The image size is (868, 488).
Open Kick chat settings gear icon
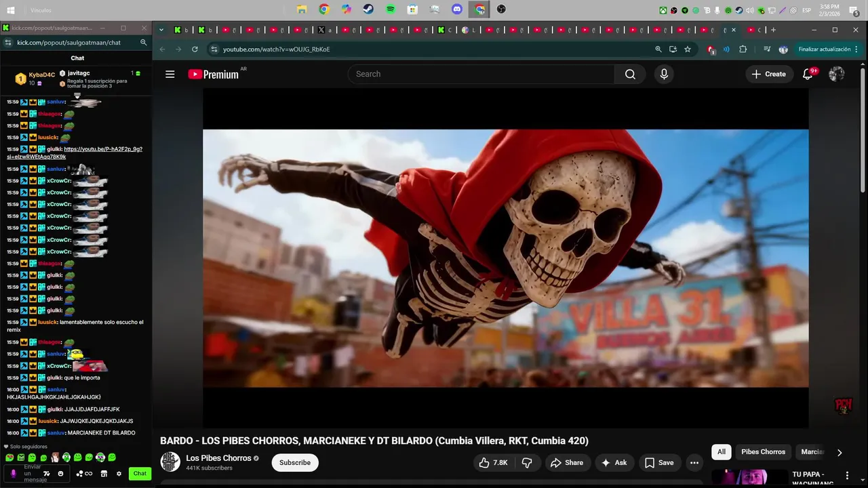(119, 474)
